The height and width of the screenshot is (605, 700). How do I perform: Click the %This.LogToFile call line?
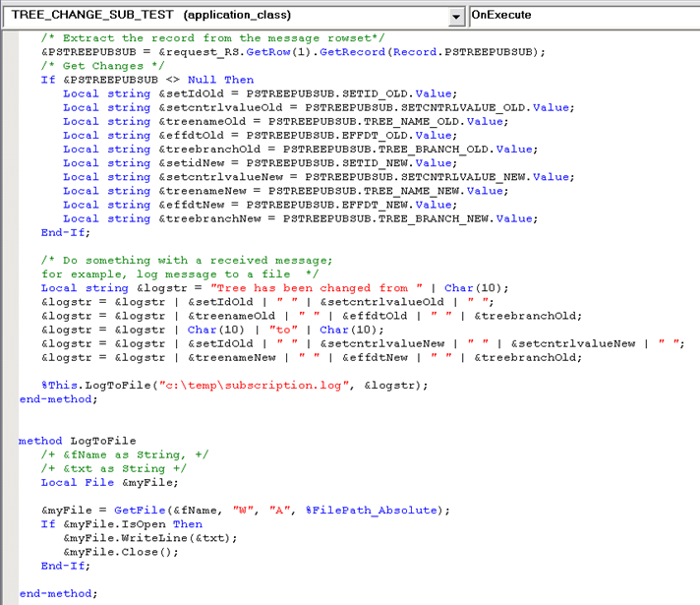[234, 385]
